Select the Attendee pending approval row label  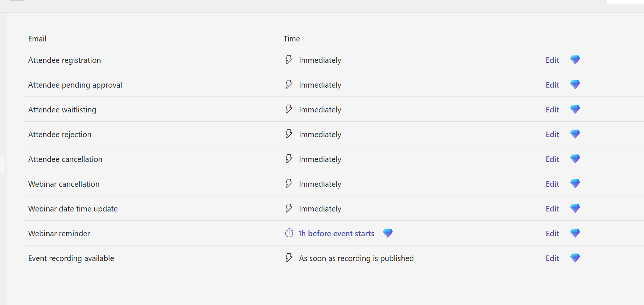click(x=75, y=85)
